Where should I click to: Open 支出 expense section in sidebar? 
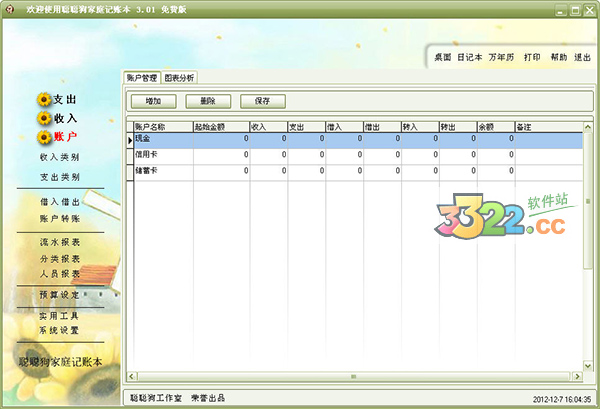64,99
